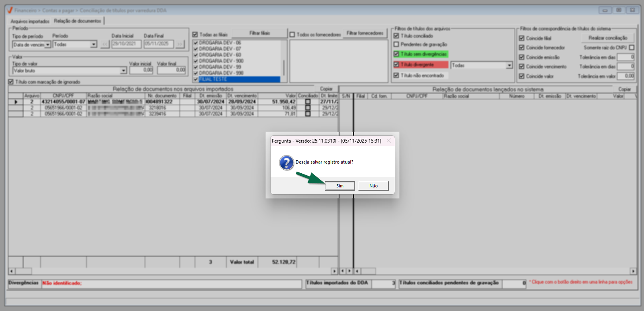Close the Pergunta dialog with the X
Screen dimensions: 644x311
(388, 141)
